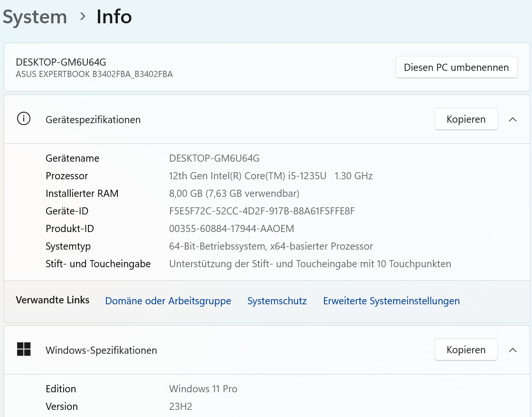
Task: Go back to System in breadcrumb
Action: 35,17
